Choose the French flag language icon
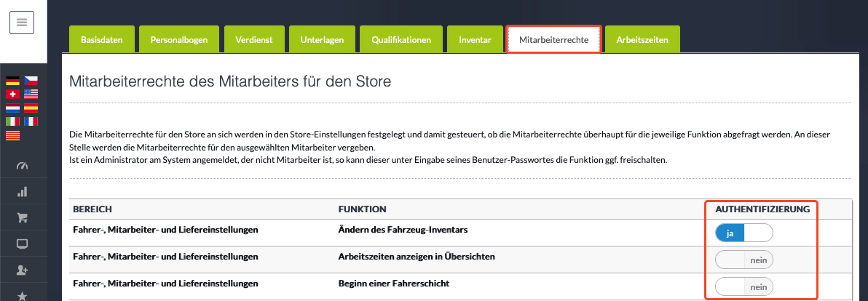 (x=31, y=121)
